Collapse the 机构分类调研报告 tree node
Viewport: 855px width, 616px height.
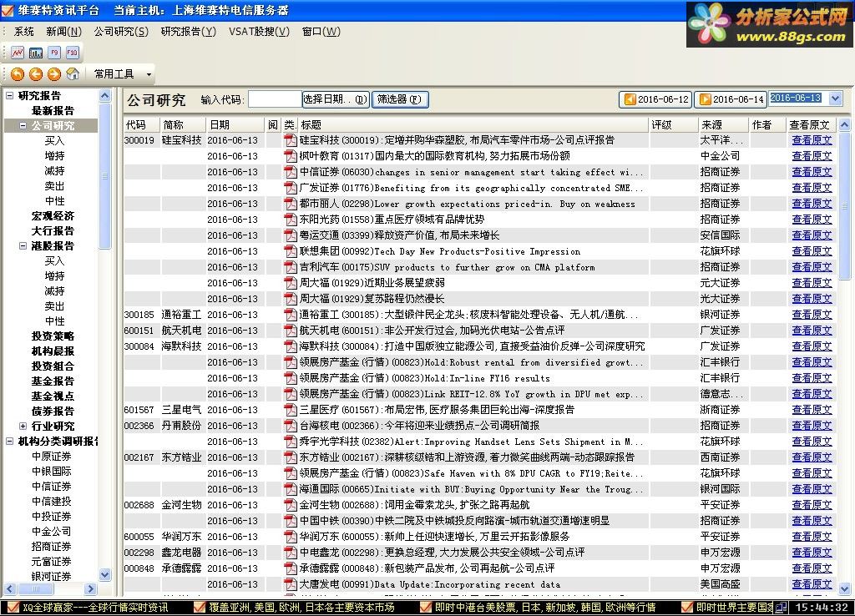click(9, 441)
